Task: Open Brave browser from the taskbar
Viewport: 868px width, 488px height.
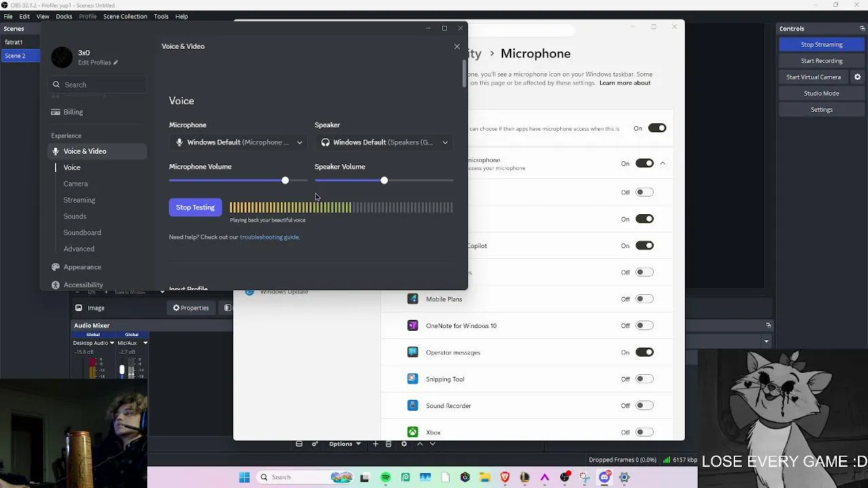Action: pos(505,477)
